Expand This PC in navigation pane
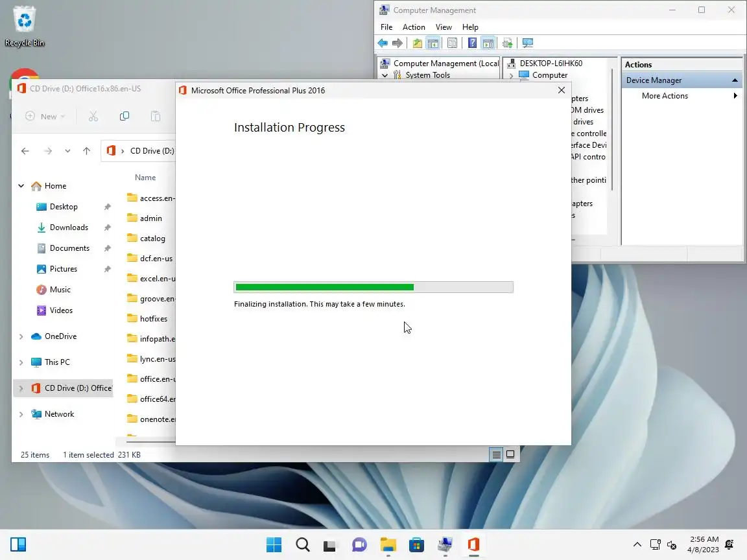The height and width of the screenshot is (560, 747). (x=21, y=362)
